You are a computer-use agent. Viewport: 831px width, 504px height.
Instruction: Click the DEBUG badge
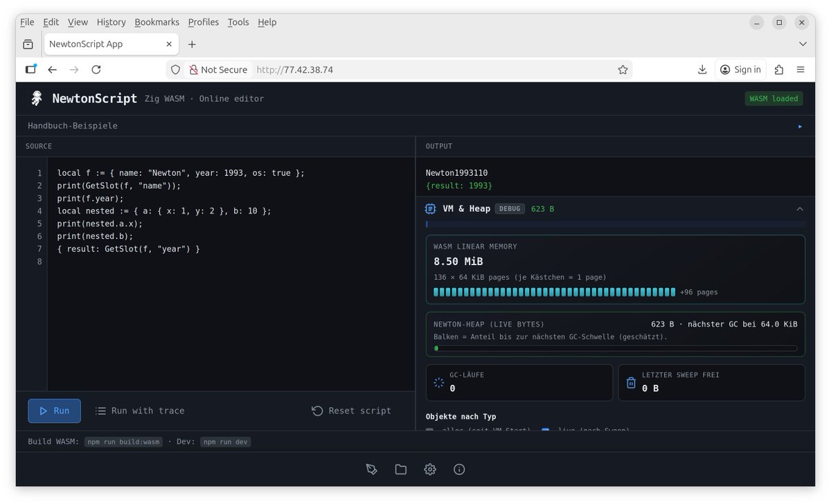510,208
